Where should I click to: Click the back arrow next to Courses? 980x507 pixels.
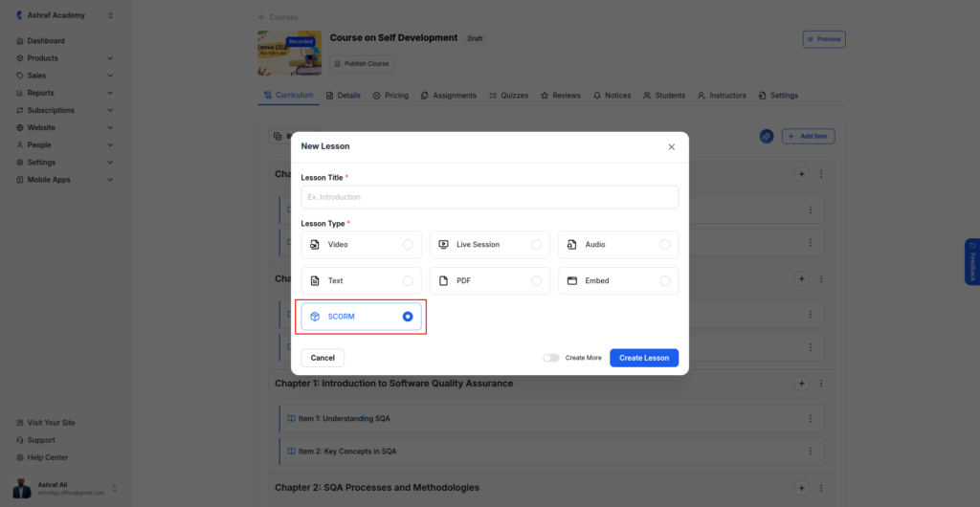pyautogui.click(x=261, y=17)
